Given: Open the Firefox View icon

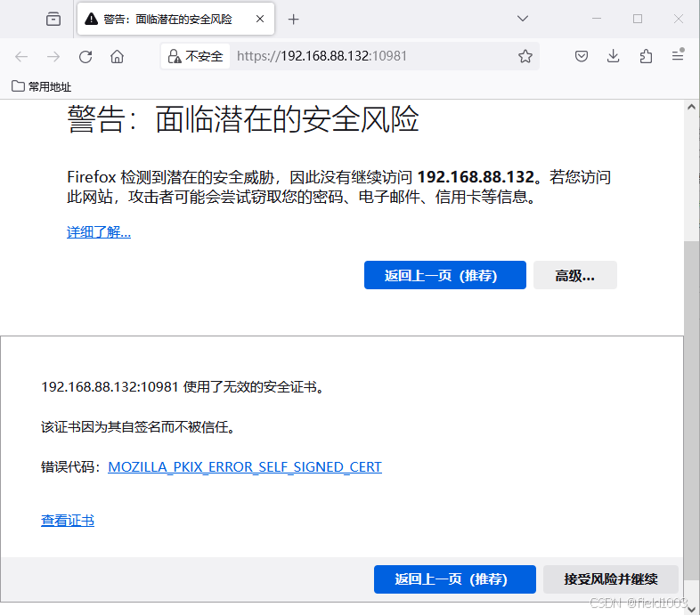Looking at the screenshot, I should tap(53, 20).
